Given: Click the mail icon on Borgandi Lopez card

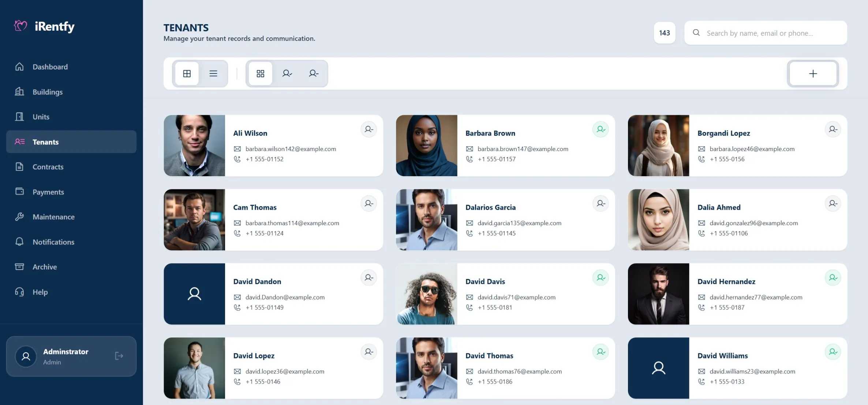Looking at the screenshot, I should click(701, 149).
